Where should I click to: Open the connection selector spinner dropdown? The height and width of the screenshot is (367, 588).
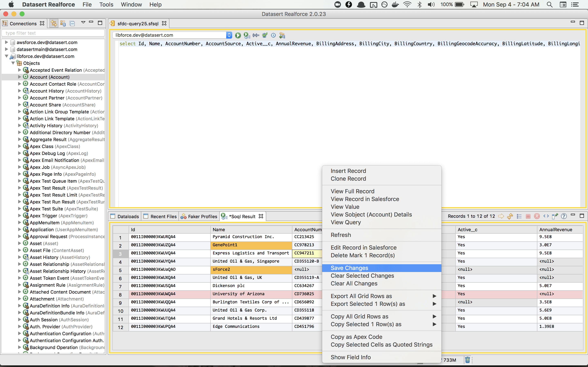pos(229,35)
